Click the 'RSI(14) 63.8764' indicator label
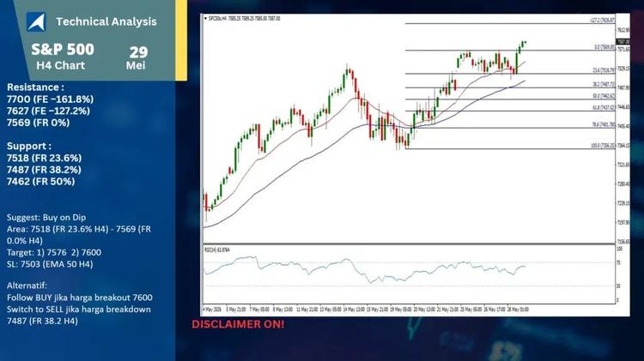The image size is (644, 361). pyautogui.click(x=217, y=250)
